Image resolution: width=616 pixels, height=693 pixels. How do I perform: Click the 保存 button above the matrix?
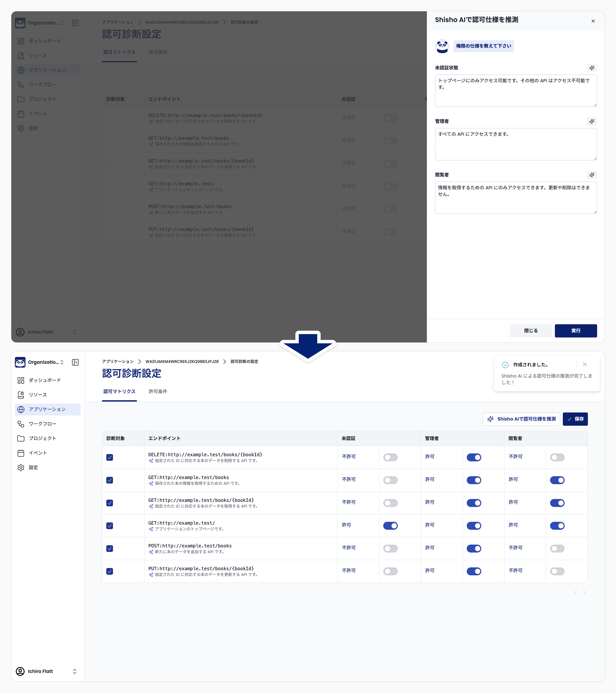[x=575, y=419]
